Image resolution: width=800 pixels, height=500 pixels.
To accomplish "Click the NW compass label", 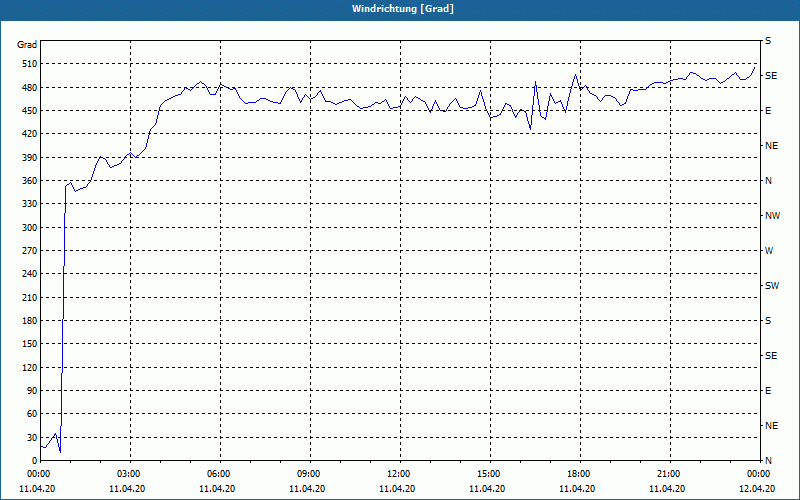I will pos(772,216).
